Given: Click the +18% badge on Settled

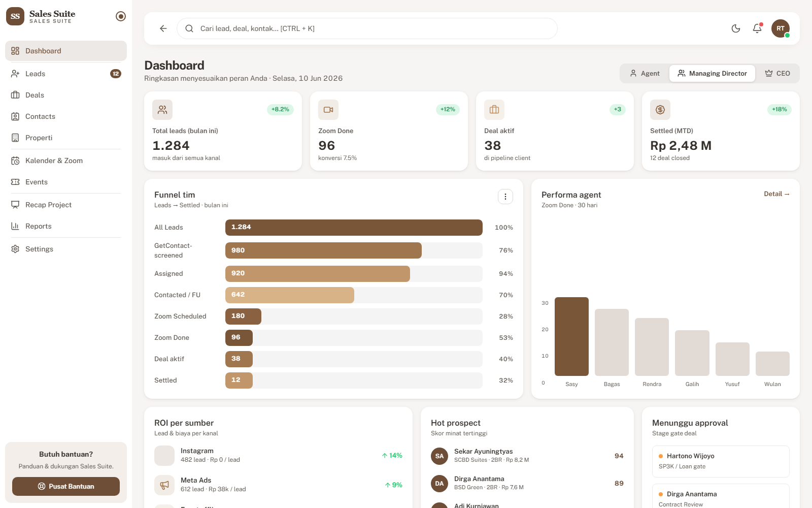Looking at the screenshot, I should [x=780, y=109].
